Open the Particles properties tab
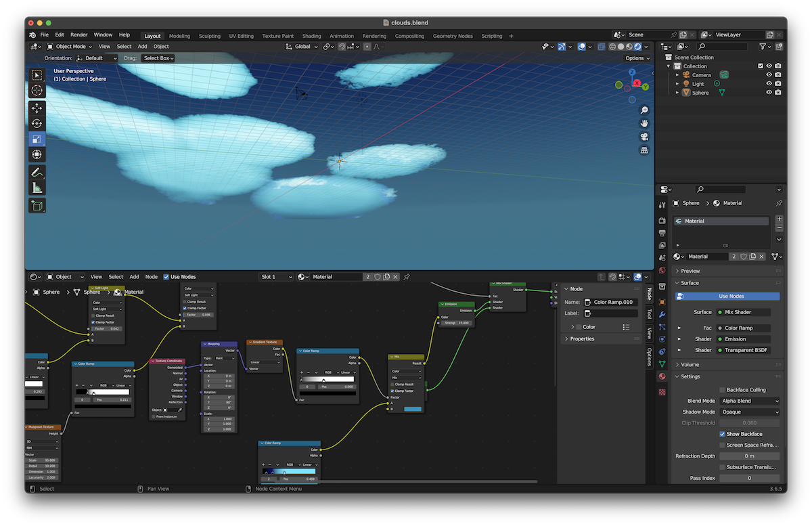This screenshot has height=526, width=812. 662,326
